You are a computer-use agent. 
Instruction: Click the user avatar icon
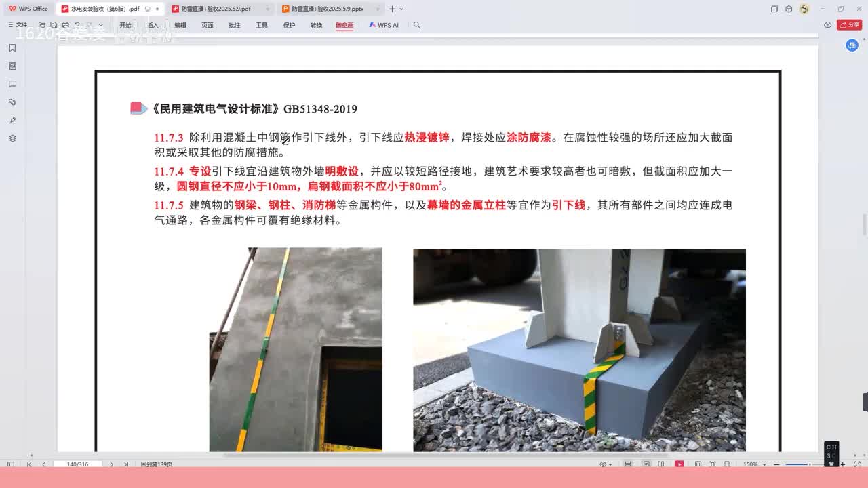(804, 9)
